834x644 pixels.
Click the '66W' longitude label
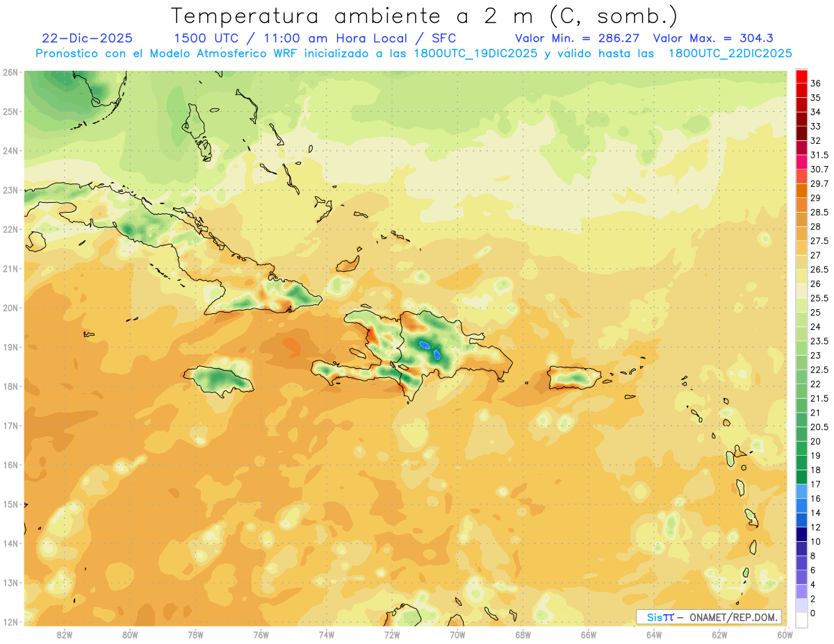point(588,634)
